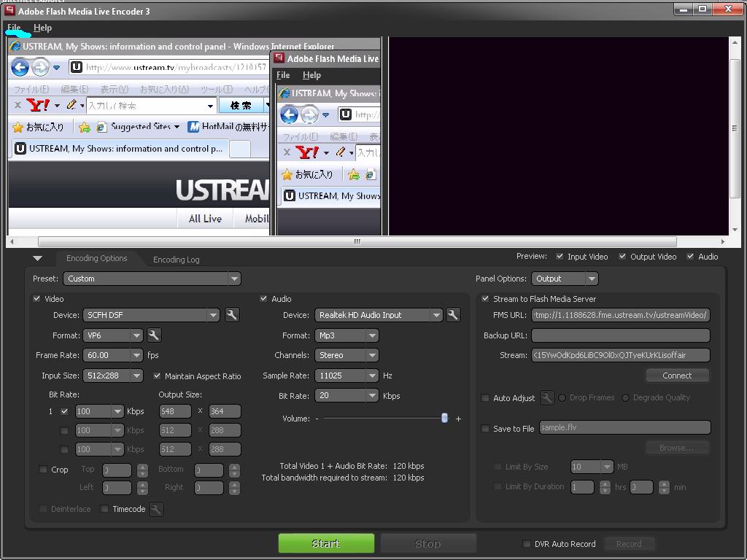747x560 pixels.
Task: Click the FMS URL field
Action: [x=621, y=315]
